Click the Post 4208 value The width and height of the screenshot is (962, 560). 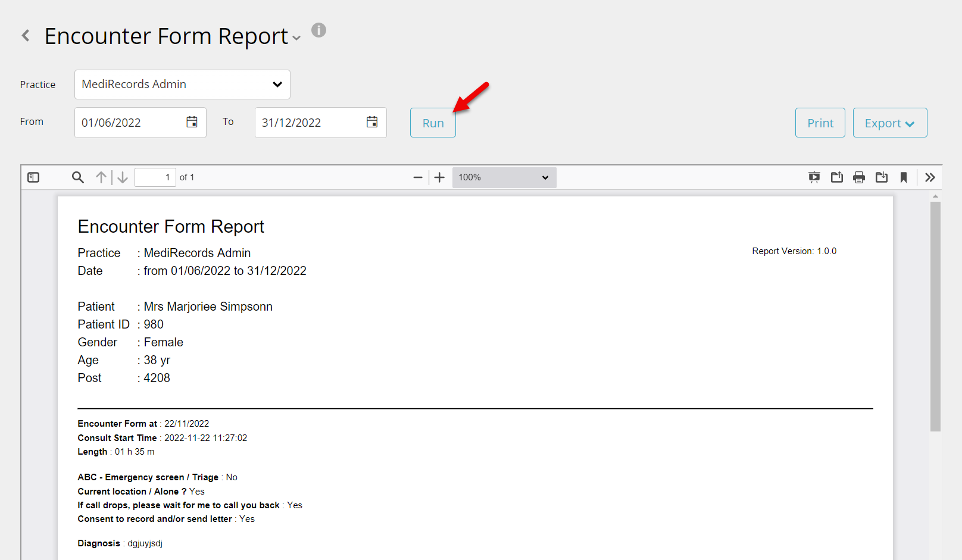pos(157,378)
